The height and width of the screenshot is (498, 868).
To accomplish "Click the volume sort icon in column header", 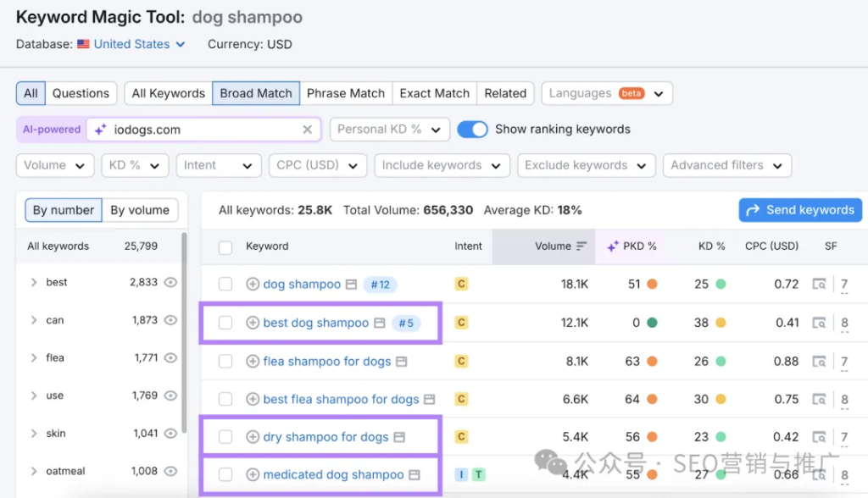I will (x=581, y=246).
